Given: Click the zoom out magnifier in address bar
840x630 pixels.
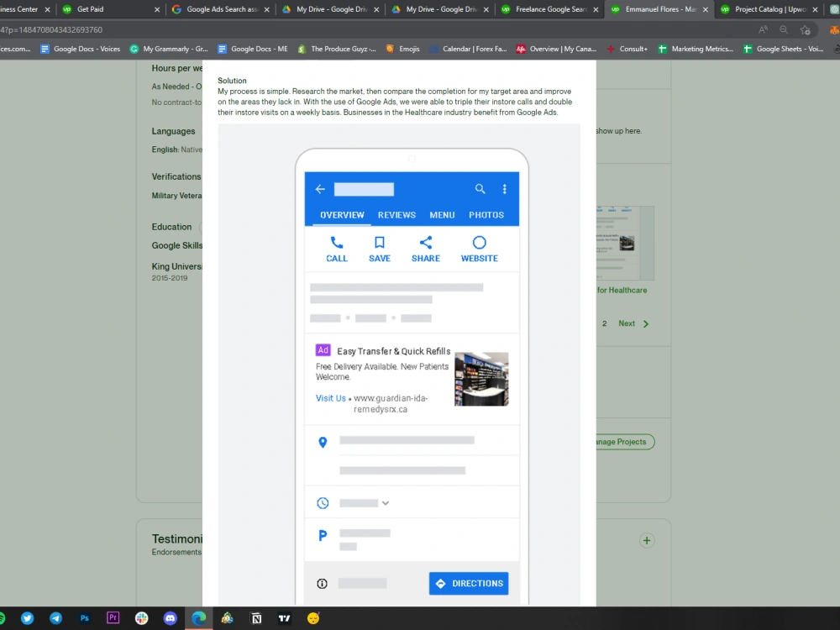Looking at the screenshot, I should (784, 30).
